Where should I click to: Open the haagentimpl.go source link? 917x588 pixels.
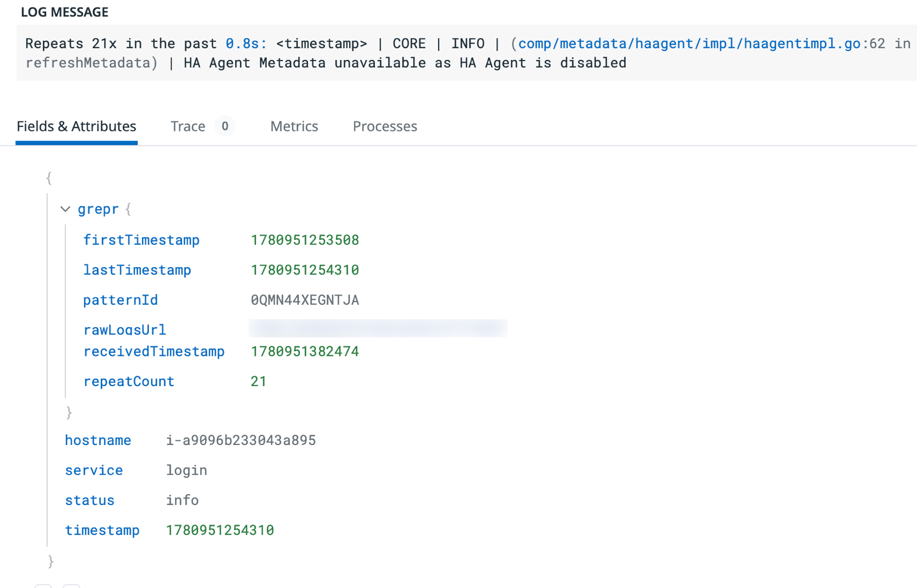click(x=689, y=44)
